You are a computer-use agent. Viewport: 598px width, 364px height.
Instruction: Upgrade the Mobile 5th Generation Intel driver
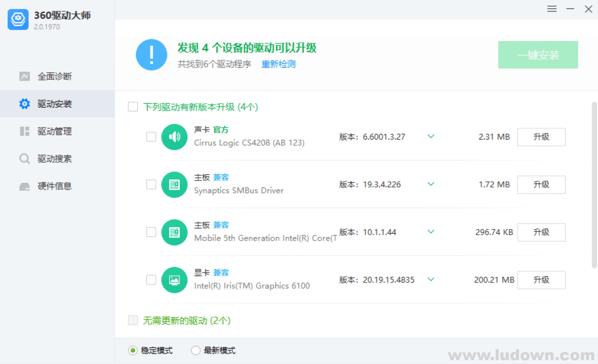(541, 232)
